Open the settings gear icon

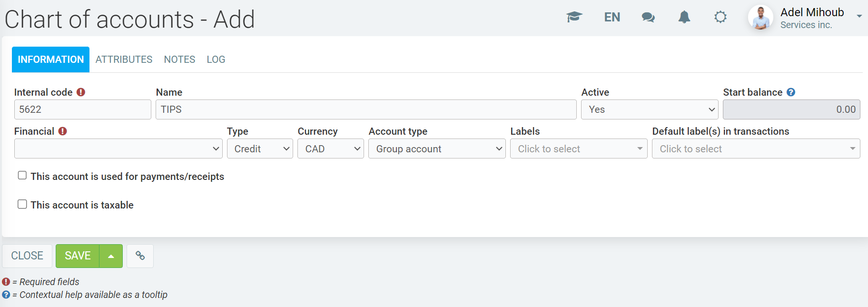[x=720, y=18]
